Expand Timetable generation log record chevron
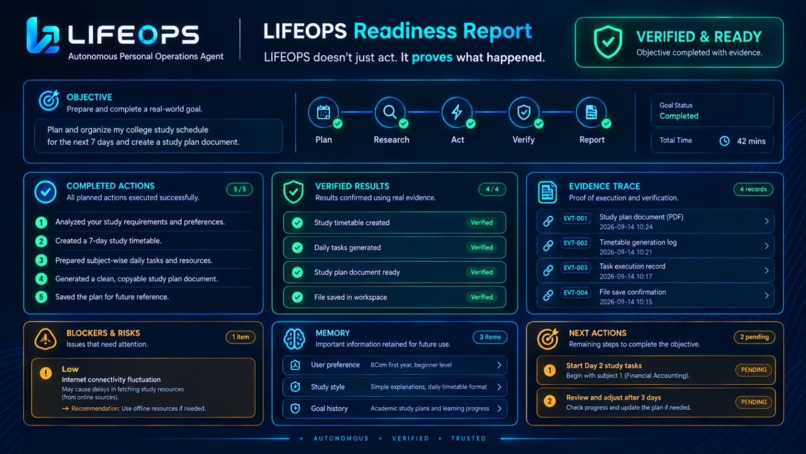Image resolution: width=806 pixels, height=454 pixels. pos(766,246)
